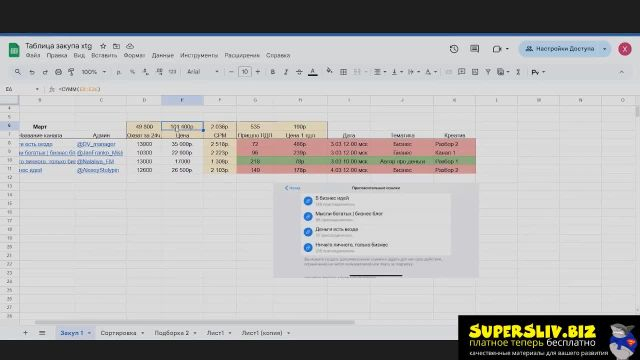Open the @AlexeyStolypin admin link
Viewport: 640px width, 360px height.
coord(98,170)
